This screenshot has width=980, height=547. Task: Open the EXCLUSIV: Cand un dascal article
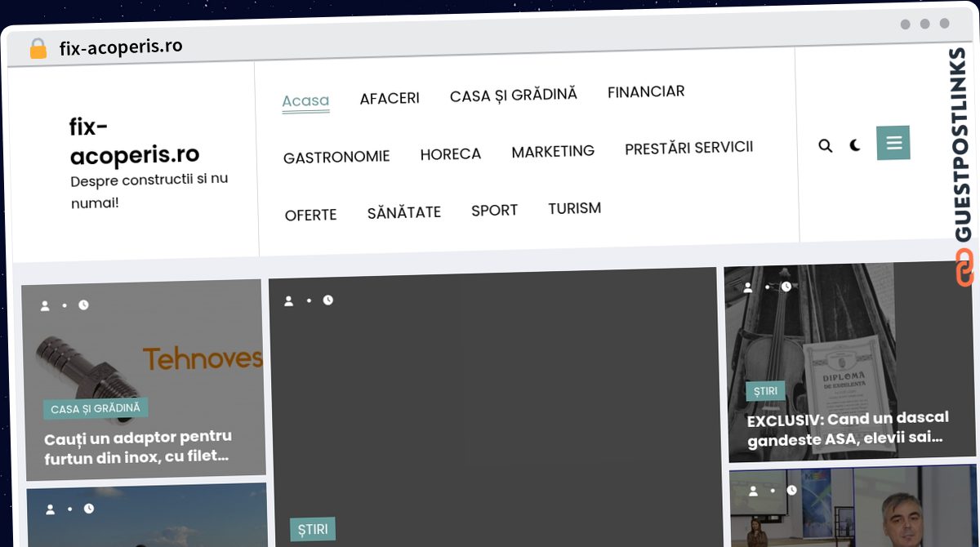(x=848, y=428)
